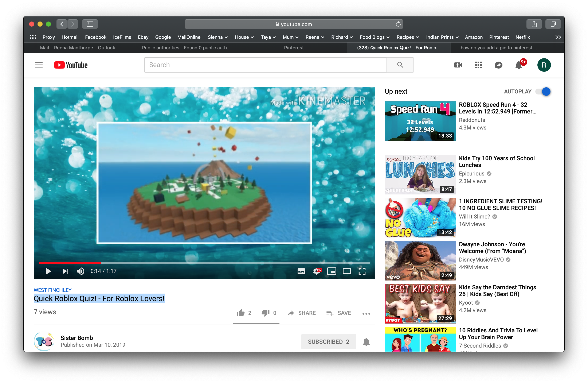This screenshot has width=588, height=383.
Task: Mute the video volume
Action: coord(81,271)
